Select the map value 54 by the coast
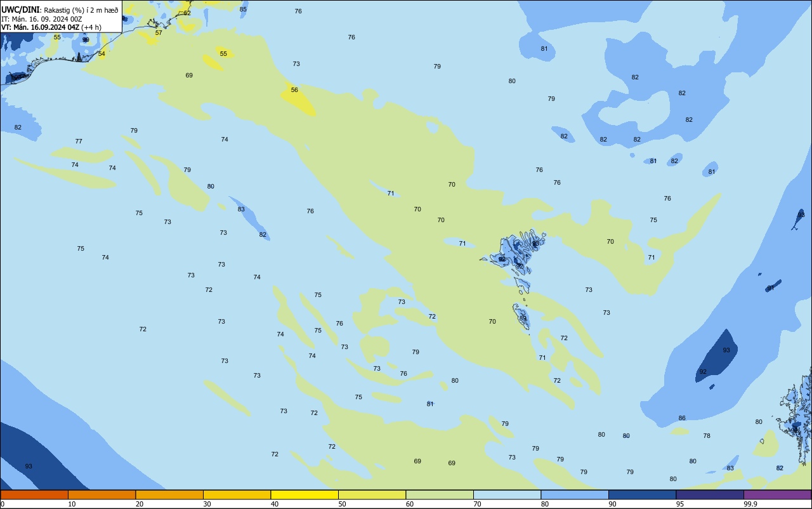Image resolution: width=812 pixels, height=509 pixels. tap(101, 54)
